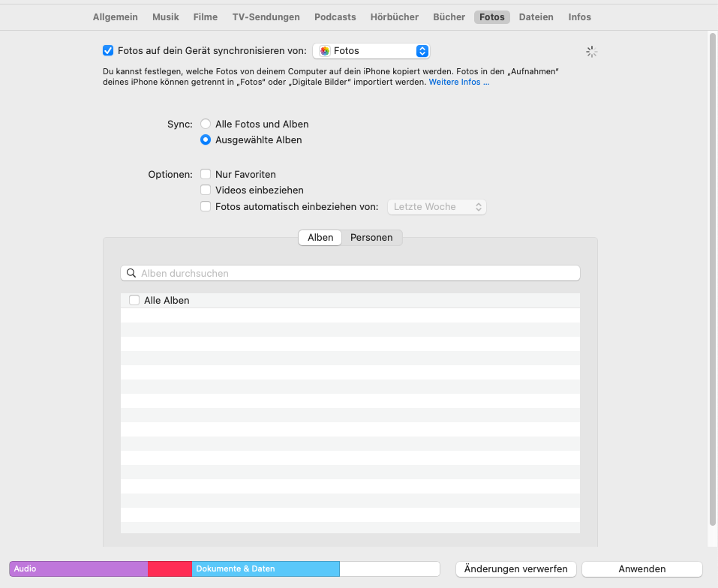The width and height of the screenshot is (718, 588).
Task: Go to the Infos tab
Action: pyautogui.click(x=579, y=17)
